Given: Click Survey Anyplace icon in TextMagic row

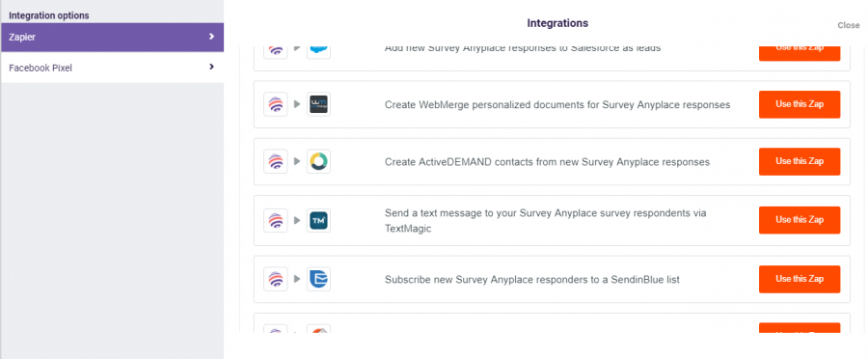Looking at the screenshot, I should pyautogui.click(x=276, y=220).
